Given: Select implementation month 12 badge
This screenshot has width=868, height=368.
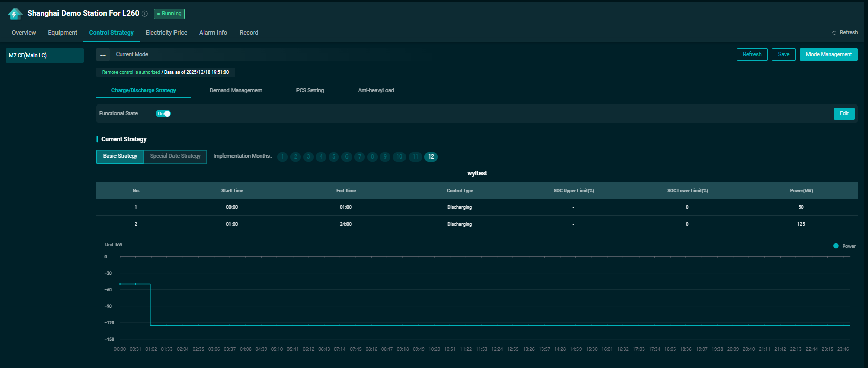Looking at the screenshot, I should (431, 157).
